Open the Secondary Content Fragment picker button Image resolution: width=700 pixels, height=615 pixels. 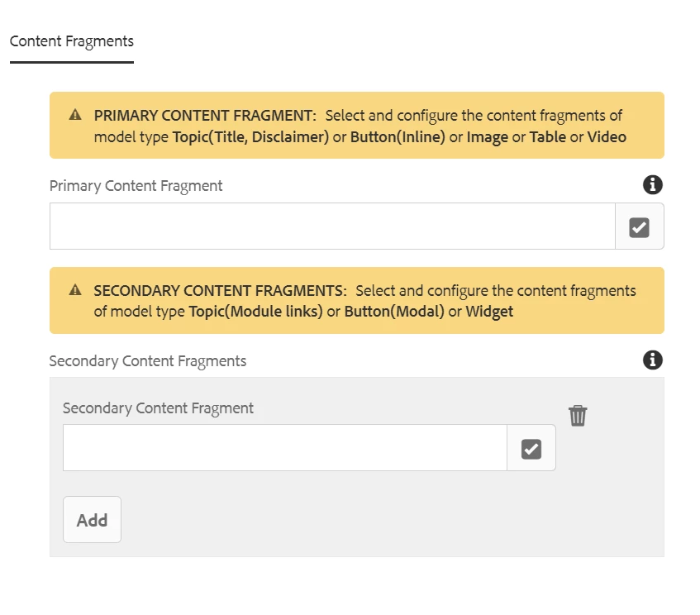[x=531, y=449]
